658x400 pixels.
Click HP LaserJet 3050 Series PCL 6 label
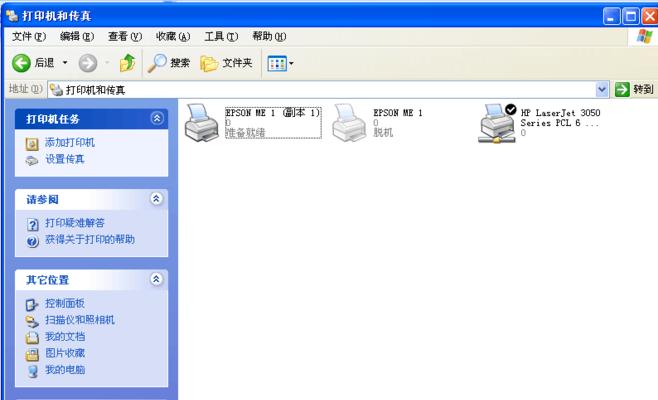point(560,118)
